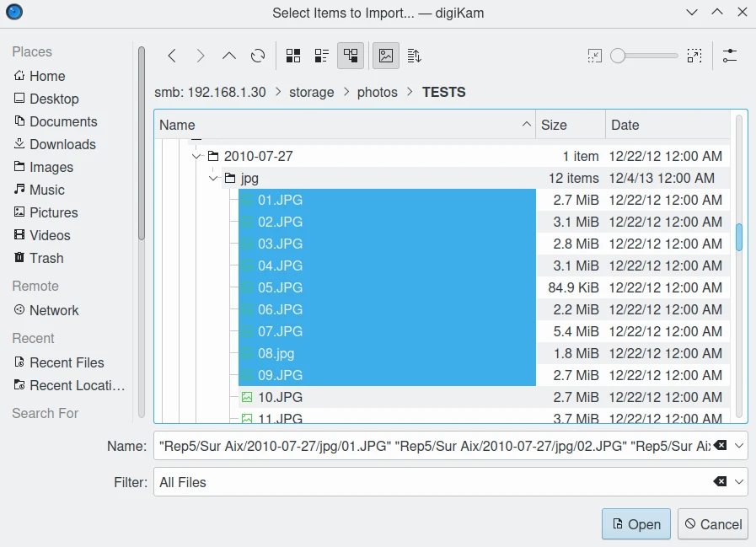Click the Cancel button

coord(713,524)
